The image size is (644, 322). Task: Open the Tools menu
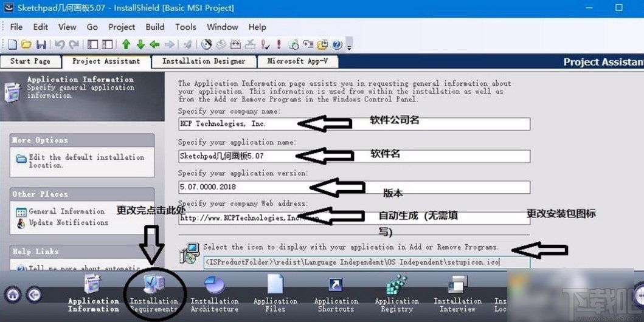point(185,27)
